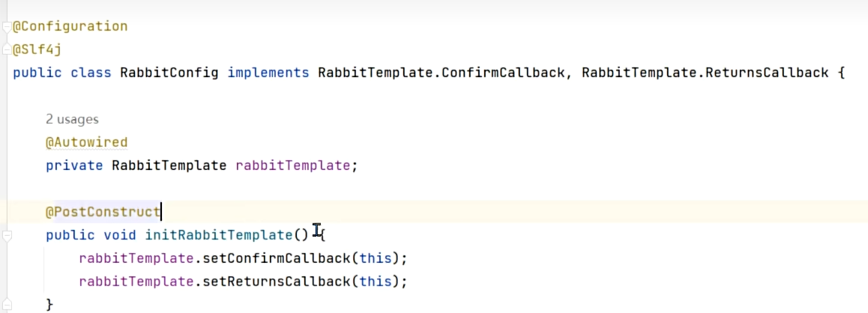The image size is (868, 313).
Task: Click the rabbitTemplate field declaration name
Action: pos(293,166)
